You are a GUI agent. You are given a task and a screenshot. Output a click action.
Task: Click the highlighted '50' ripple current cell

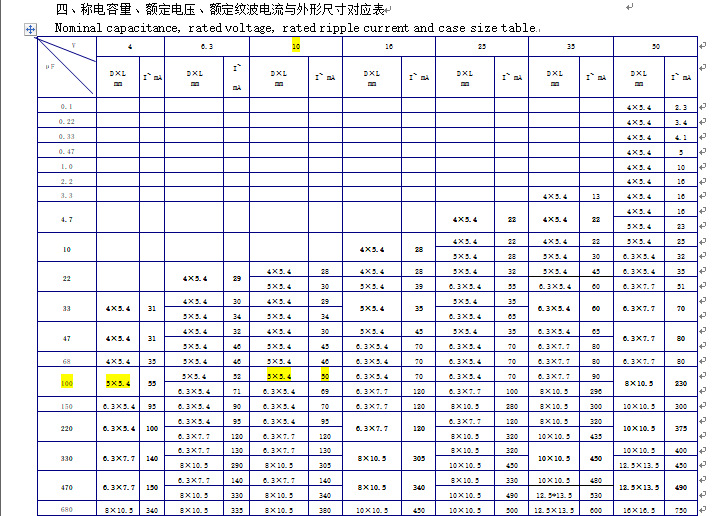[325, 376]
